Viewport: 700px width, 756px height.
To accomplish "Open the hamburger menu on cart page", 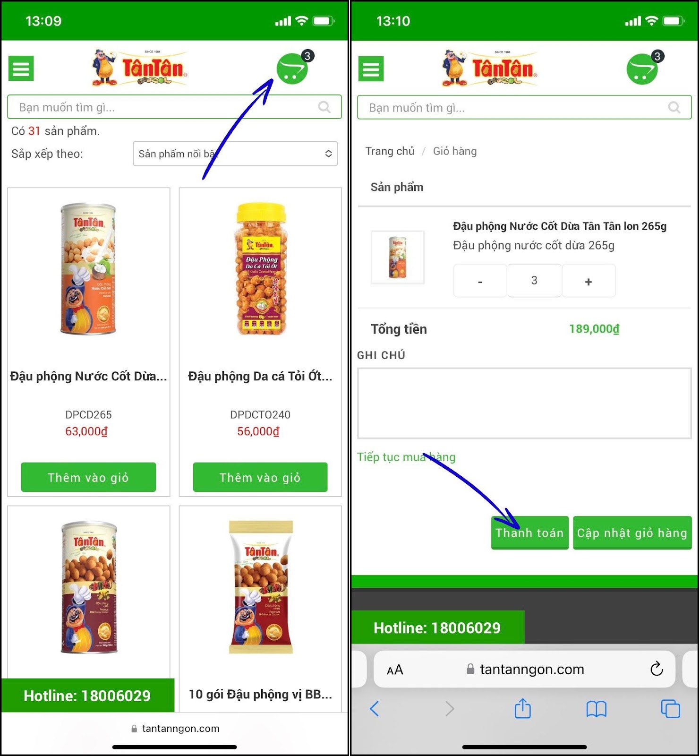I will (371, 69).
